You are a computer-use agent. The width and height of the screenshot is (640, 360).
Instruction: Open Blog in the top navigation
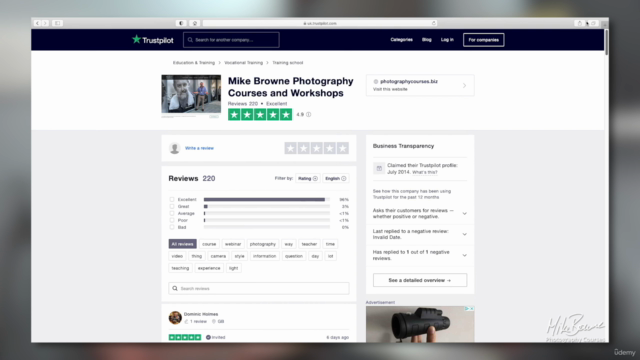(427, 40)
